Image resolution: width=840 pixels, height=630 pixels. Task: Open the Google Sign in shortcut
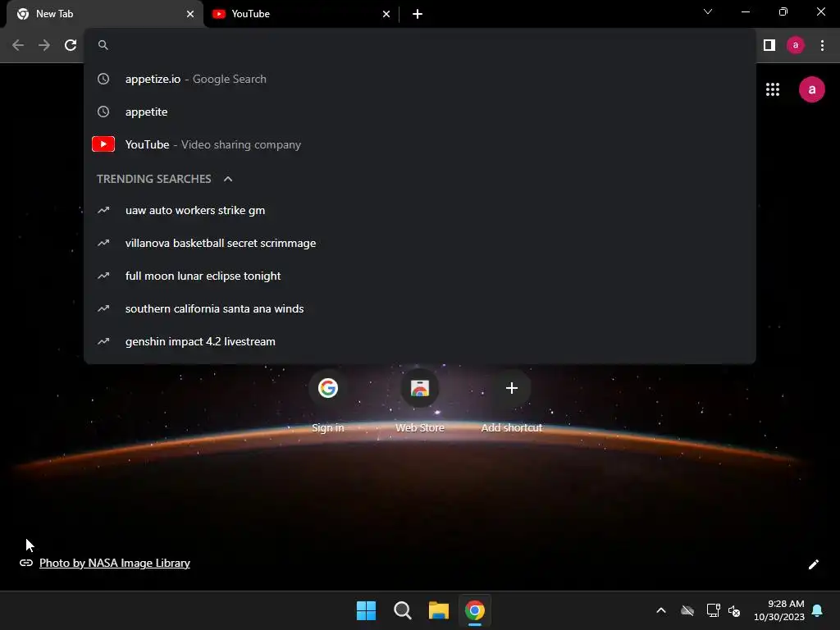tap(328, 400)
